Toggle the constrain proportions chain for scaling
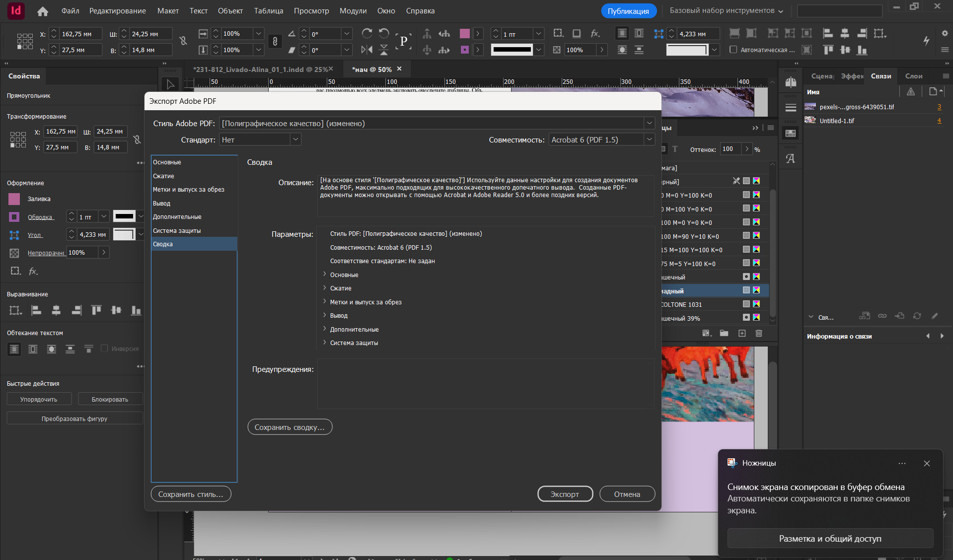The image size is (953, 560). (275, 42)
